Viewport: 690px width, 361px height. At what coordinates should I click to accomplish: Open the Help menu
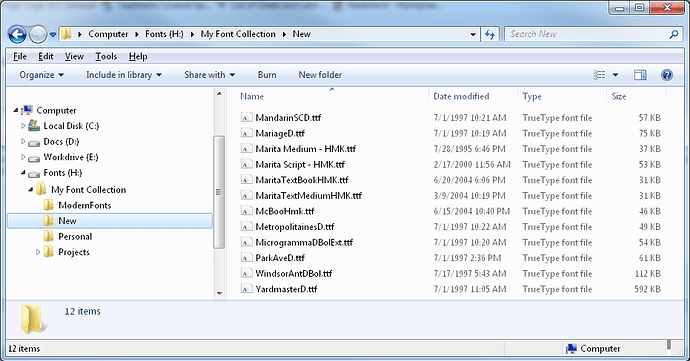tap(138, 56)
